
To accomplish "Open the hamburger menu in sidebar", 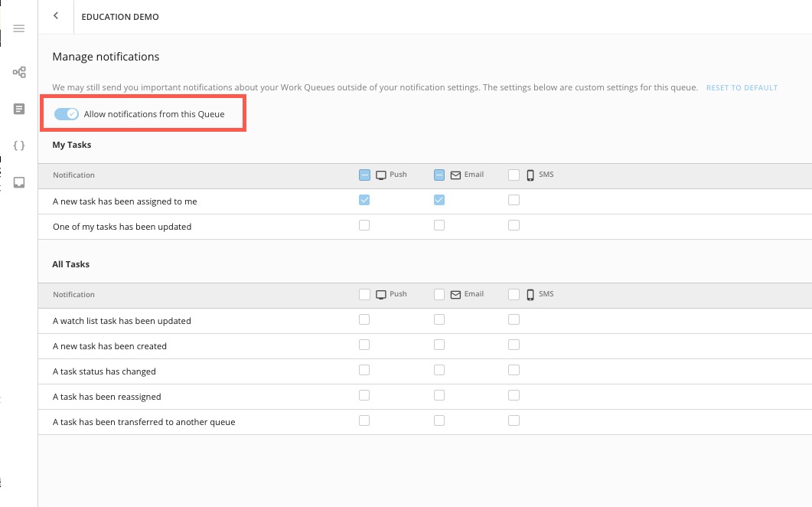I will tap(19, 29).
